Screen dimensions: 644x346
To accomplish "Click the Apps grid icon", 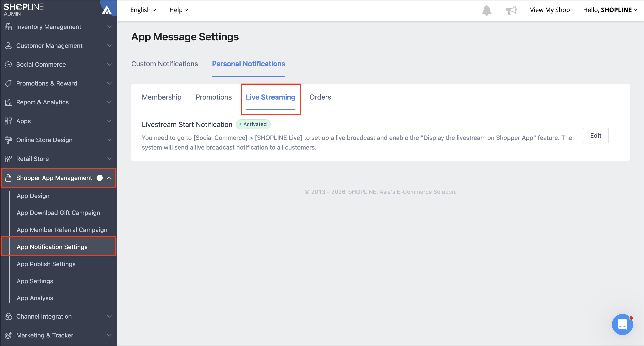I will click(8, 121).
